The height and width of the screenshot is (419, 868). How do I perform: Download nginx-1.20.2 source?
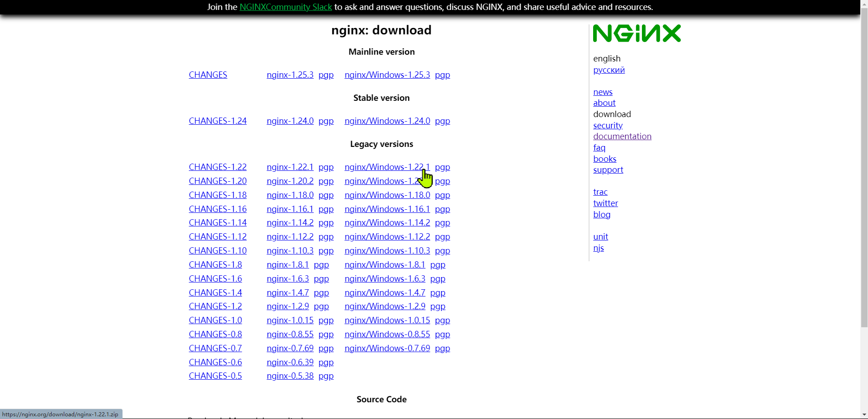(x=290, y=181)
